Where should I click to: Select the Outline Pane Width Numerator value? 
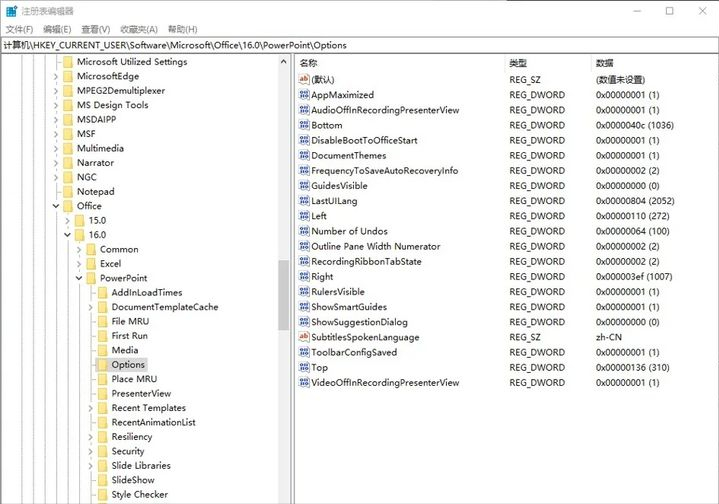[x=376, y=246]
